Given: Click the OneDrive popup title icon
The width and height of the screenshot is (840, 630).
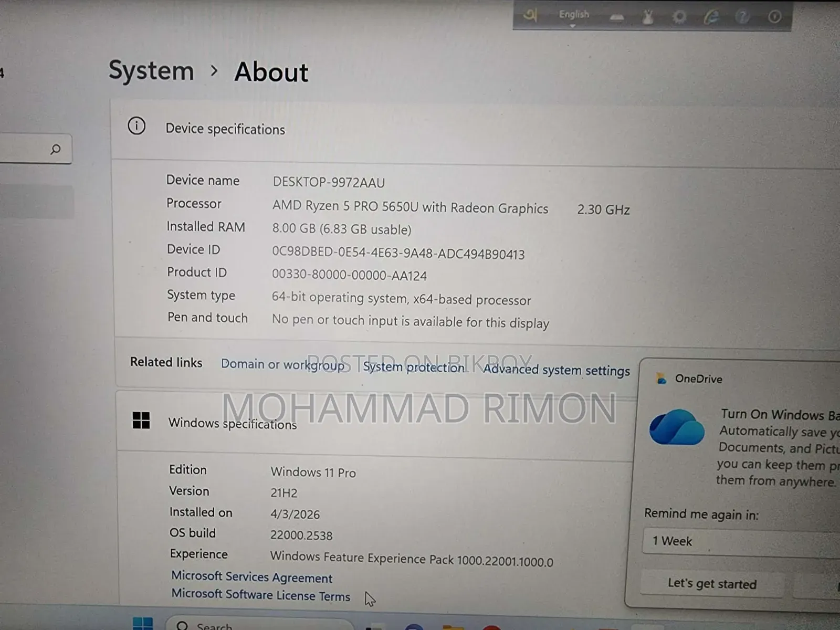Looking at the screenshot, I should [661, 378].
